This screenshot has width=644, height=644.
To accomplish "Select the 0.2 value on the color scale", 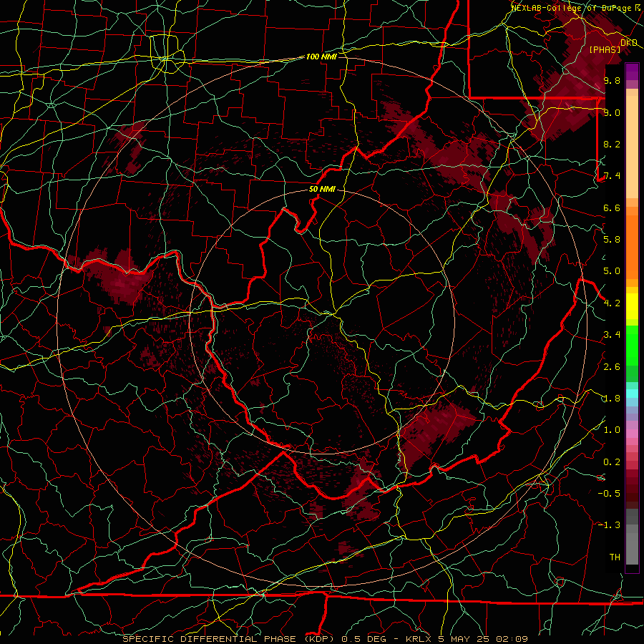I will 612,462.
